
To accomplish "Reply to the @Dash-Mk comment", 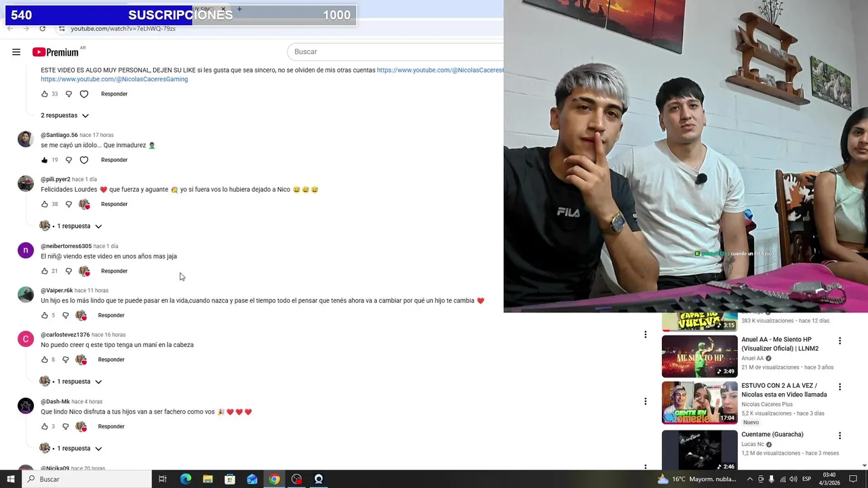I will [x=111, y=426].
